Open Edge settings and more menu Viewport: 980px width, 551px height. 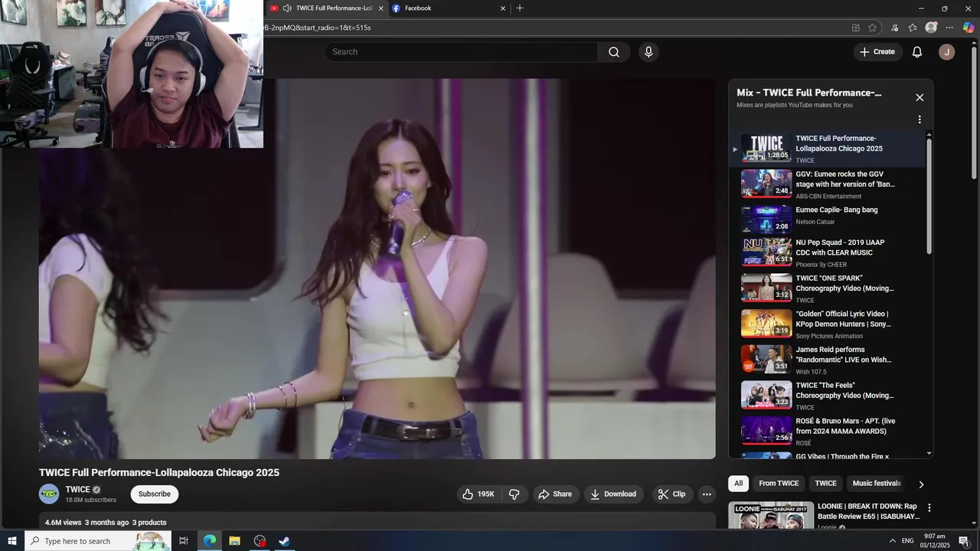click(950, 28)
